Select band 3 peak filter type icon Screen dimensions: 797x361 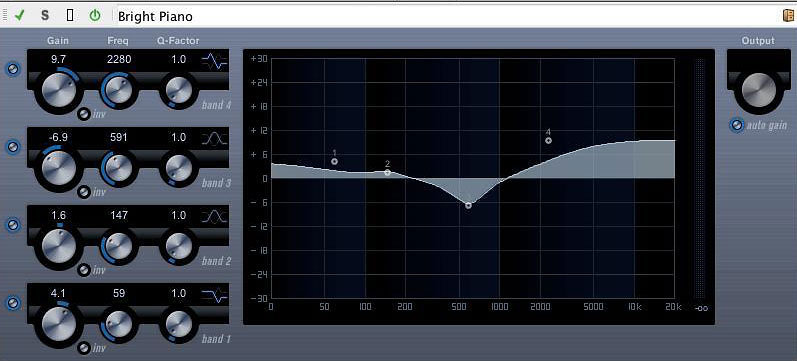[214, 139]
